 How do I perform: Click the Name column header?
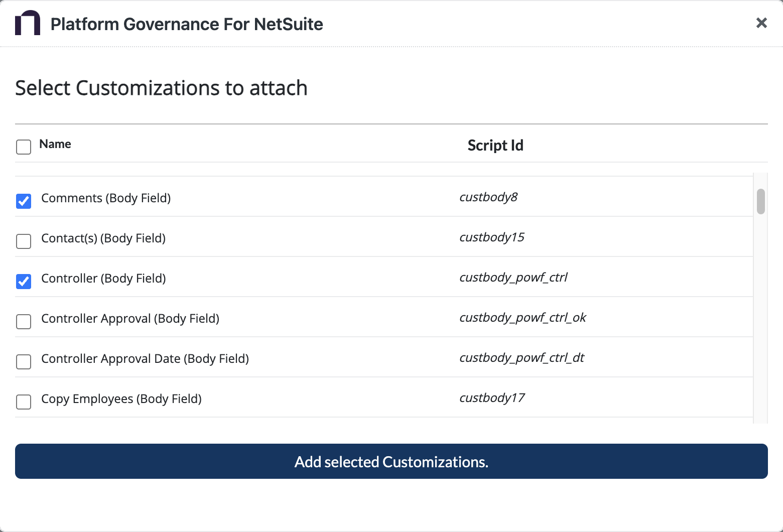pyautogui.click(x=55, y=144)
